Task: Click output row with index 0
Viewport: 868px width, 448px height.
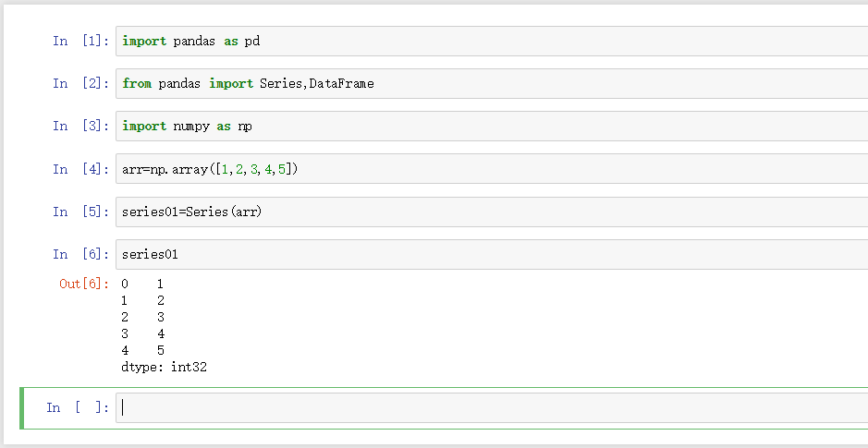Action: (142, 285)
